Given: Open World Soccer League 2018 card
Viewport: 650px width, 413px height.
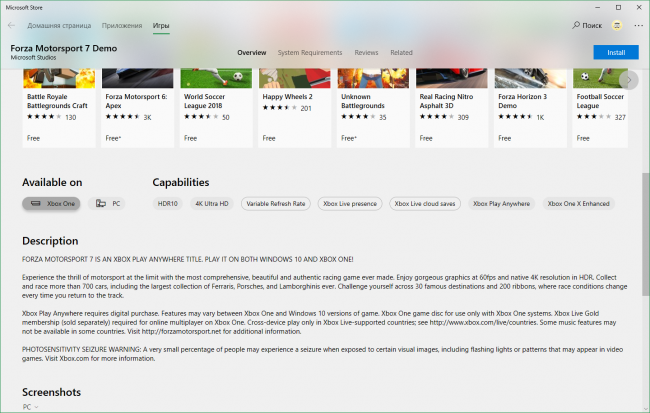Looking at the screenshot, I should pyautogui.click(x=216, y=108).
